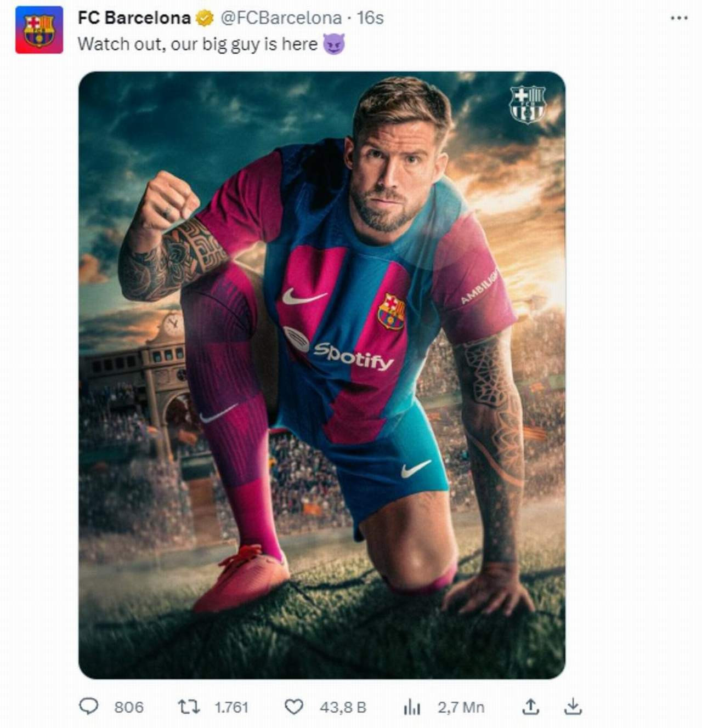Like the tweet with the heart icon
The height and width of the screenshot is (728, 702).
pyautogui.click(x=294, y=707)
